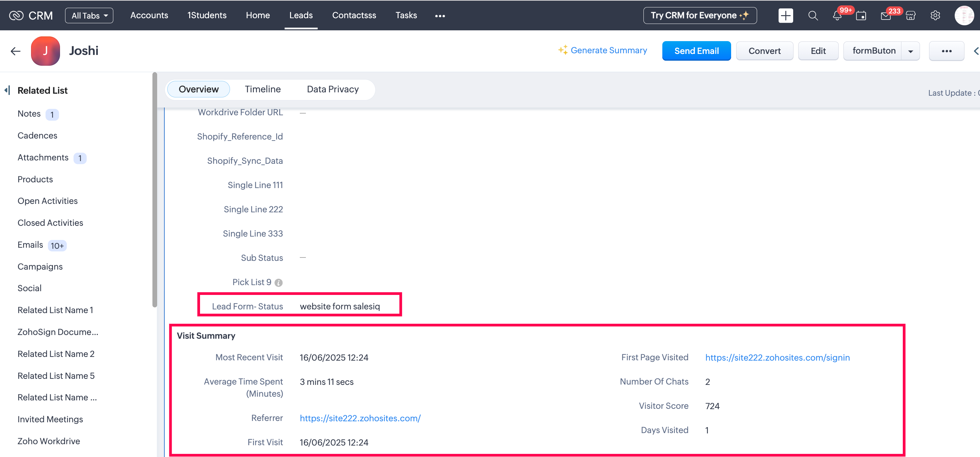
Task: Click the back arrow beside Joshi
Action: (16, 51)
